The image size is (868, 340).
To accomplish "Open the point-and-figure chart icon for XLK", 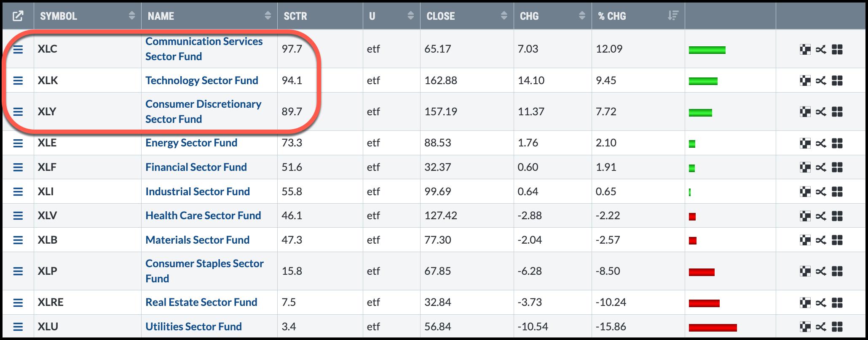I will pos(805,81).
